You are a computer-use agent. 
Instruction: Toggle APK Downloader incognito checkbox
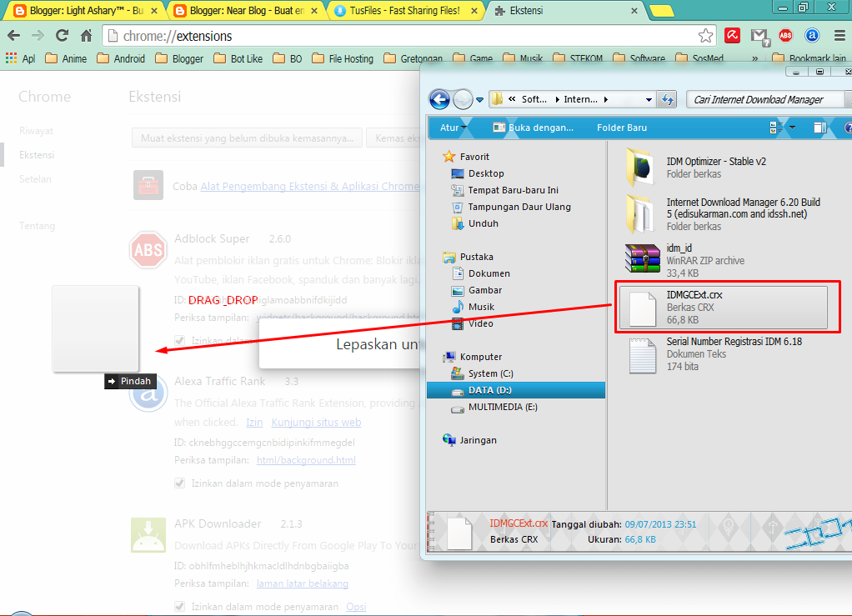[180, 606]
